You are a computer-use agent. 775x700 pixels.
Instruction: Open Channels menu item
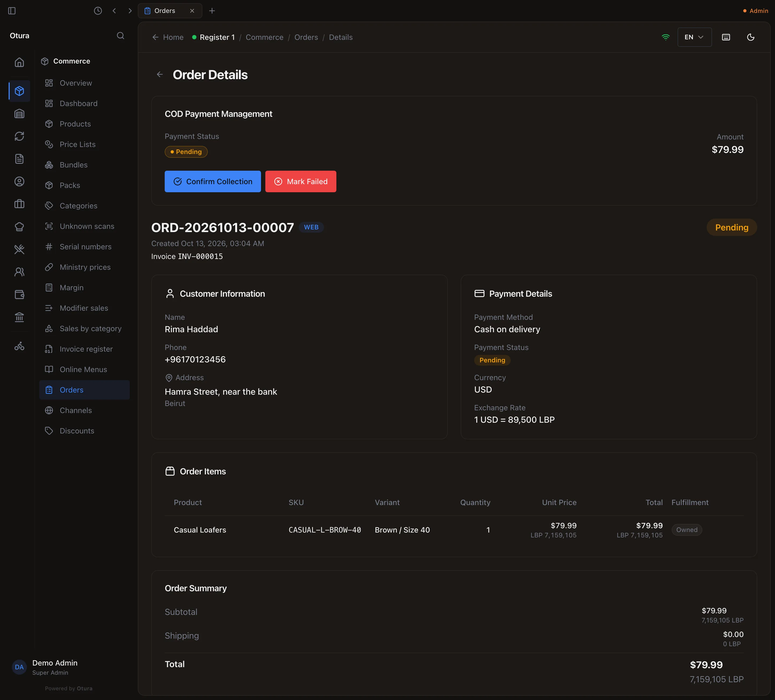click(x=84, y=410)
